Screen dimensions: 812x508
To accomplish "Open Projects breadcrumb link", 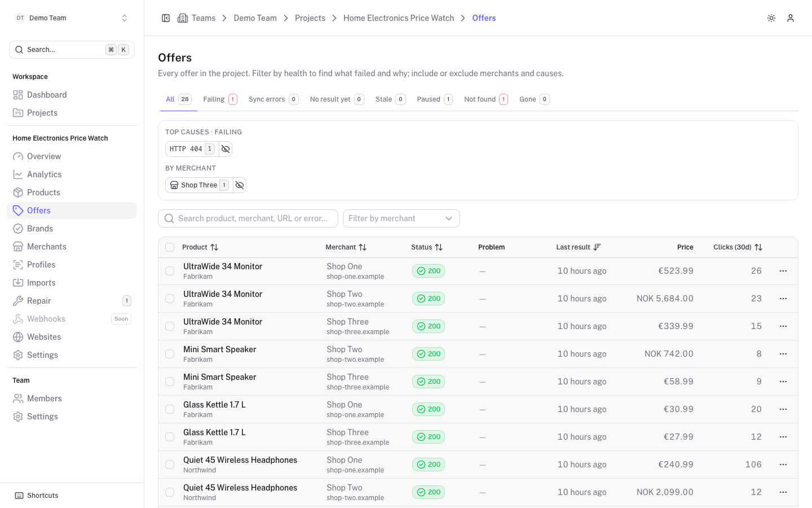I will (310, 18).
